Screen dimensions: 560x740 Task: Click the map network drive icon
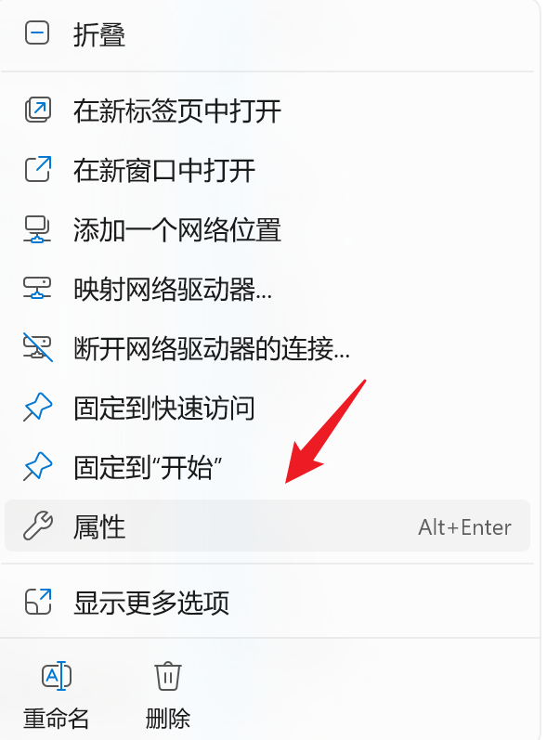pos(37,289)
